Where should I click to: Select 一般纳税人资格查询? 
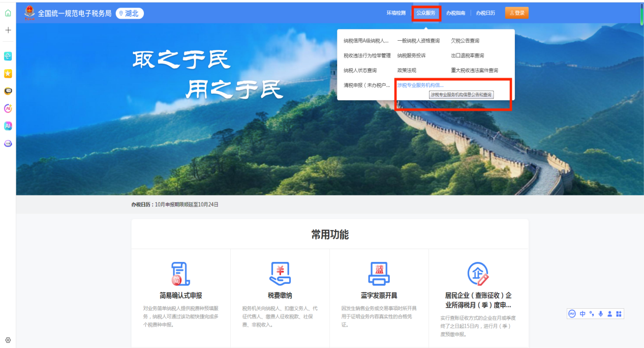pyautogui.click(x=418, y=41)
